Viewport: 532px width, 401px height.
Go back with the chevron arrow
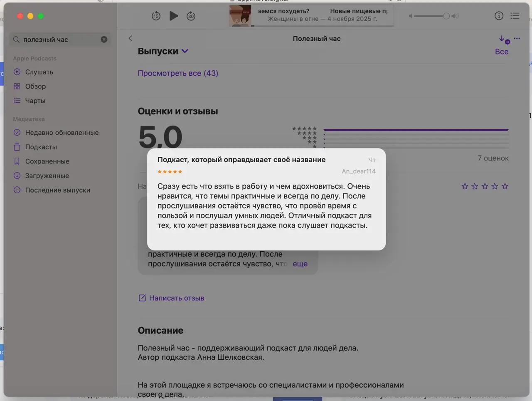[x=131, y=38]
